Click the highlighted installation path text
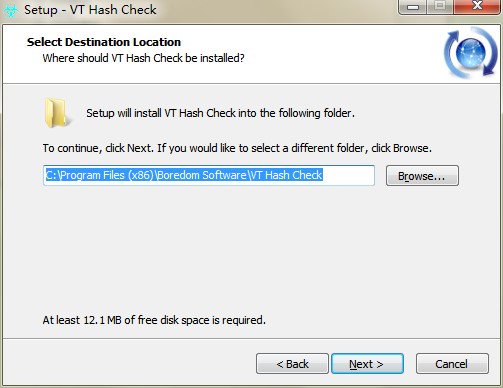 tap(184, 175)
